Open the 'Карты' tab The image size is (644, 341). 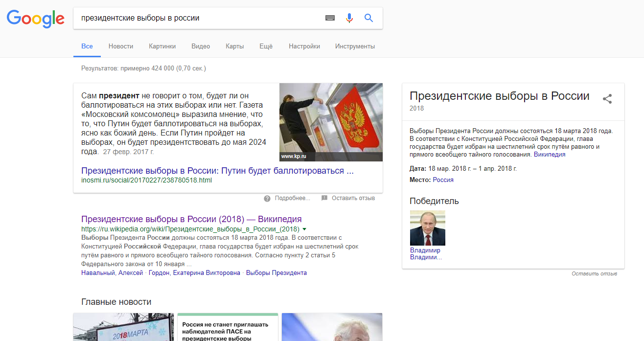tap(235, 46)
